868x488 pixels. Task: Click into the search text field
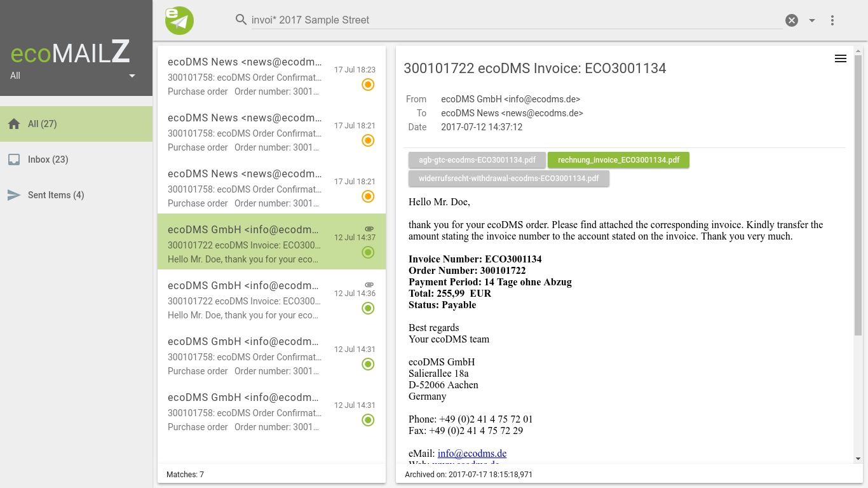508,20
